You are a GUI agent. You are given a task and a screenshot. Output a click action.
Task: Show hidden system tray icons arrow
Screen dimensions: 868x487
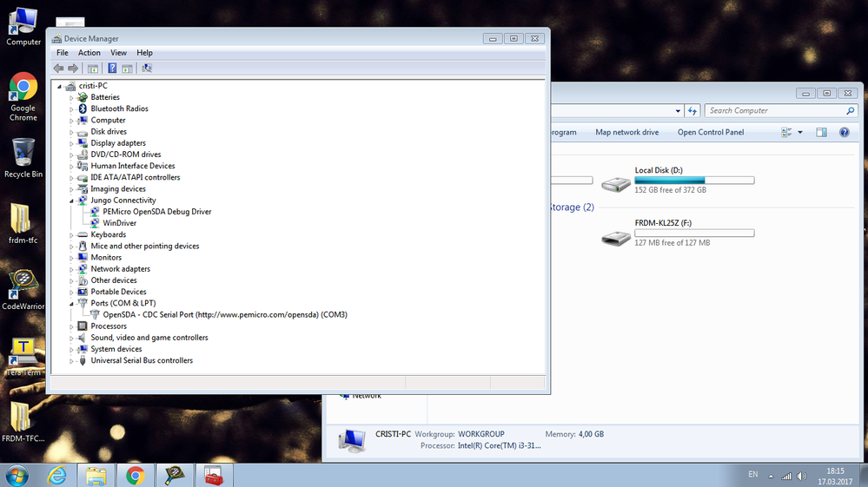(x=771, y=476)
